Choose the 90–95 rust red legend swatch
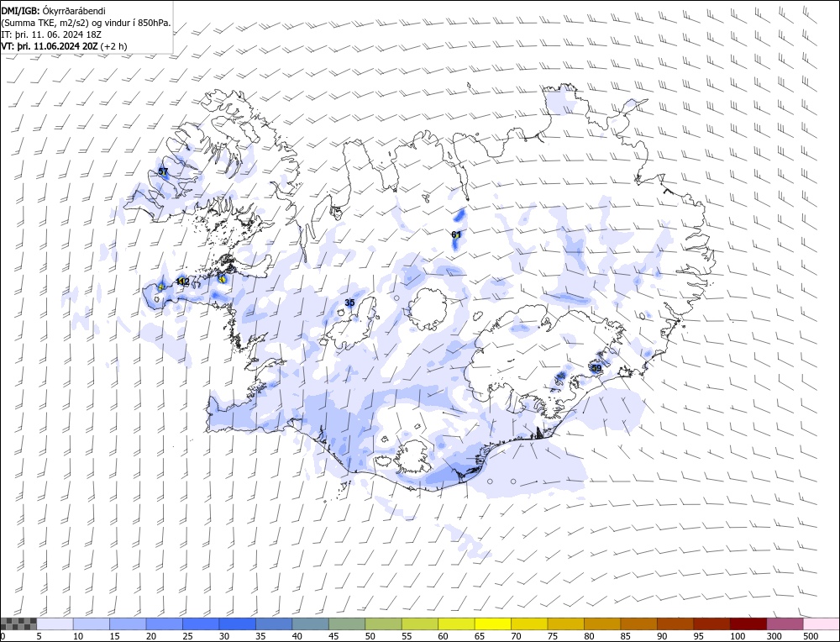Screen dimensions: 840x642 pos(675,624)
